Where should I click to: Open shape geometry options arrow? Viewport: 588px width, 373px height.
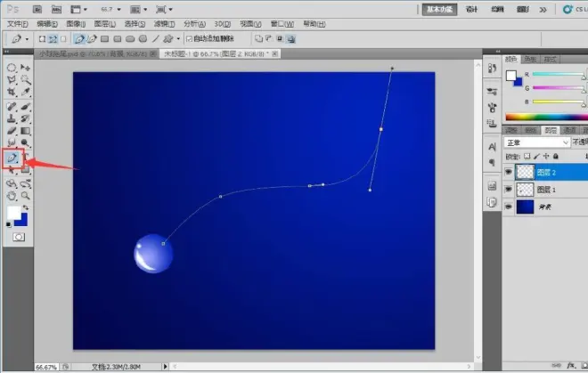[x=178, y=38]
